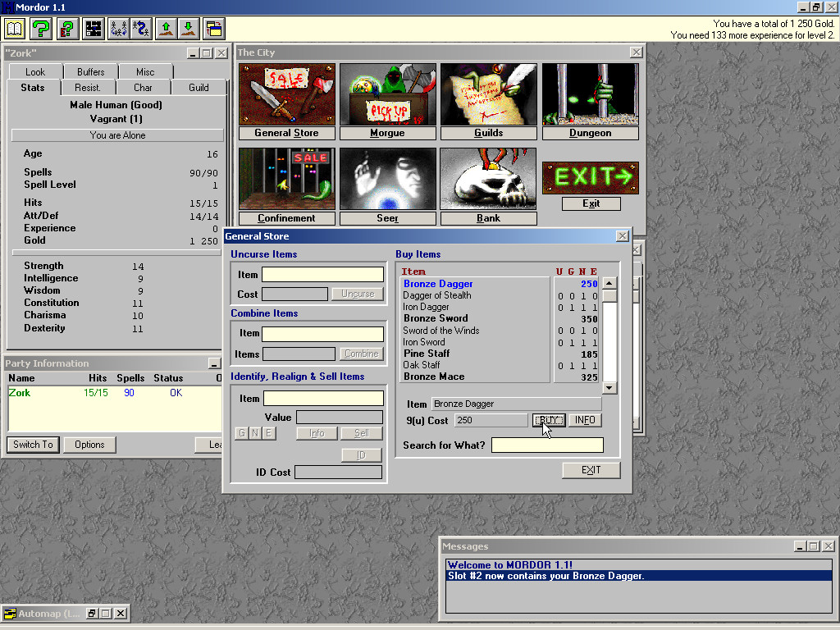Image resolution: width=840 pixels, height=630 pixels.
Task: Click the Seer crystal ball picture
Action: (x=388, y=178)
